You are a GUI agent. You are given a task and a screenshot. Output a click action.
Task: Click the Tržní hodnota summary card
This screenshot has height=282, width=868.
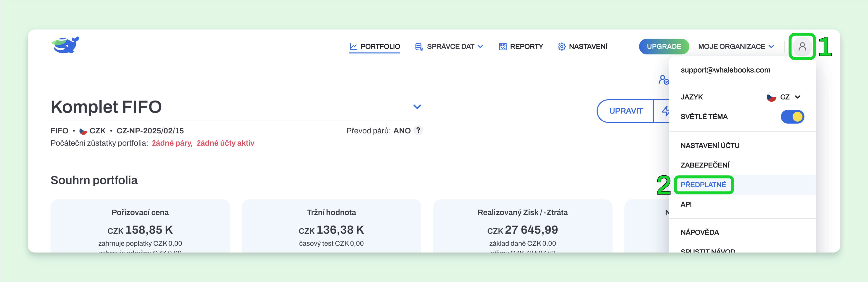click(331, 226)
